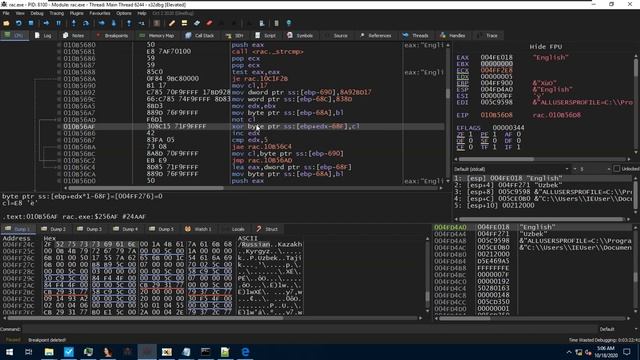The height and width of the screenshot is (360, 640).
Task: Select the PF flag in registers
Action: pos(484,134)
